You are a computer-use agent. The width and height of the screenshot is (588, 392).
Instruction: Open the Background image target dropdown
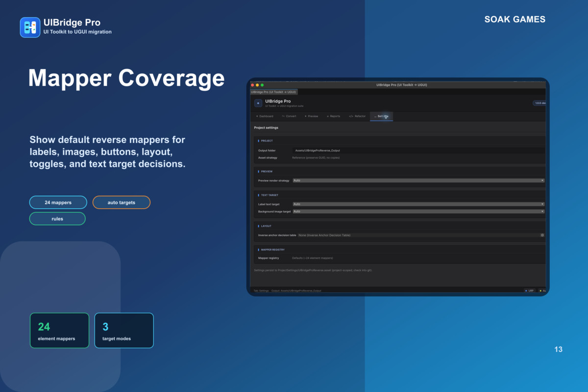click(418, 211)
